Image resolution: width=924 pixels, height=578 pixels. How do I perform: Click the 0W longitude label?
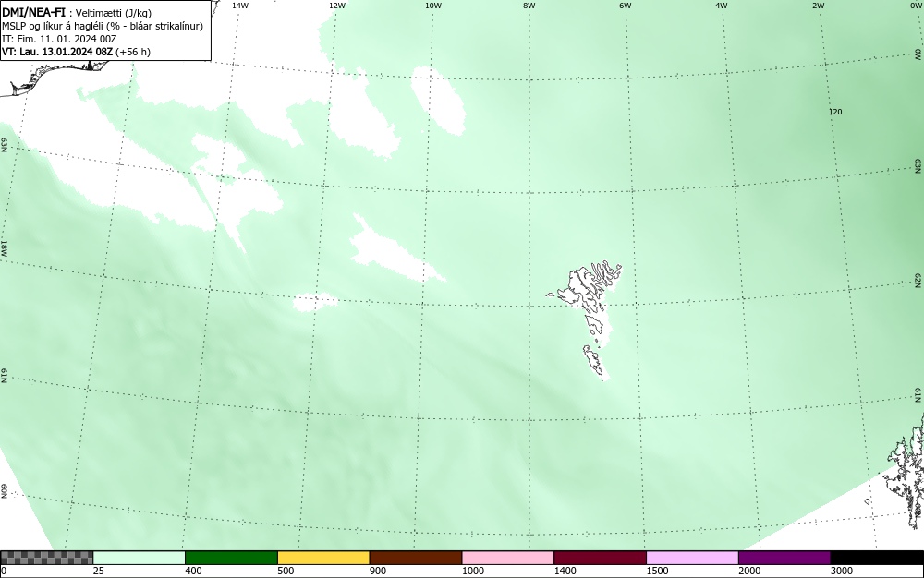pyautogui.click(x=915, y=6)
